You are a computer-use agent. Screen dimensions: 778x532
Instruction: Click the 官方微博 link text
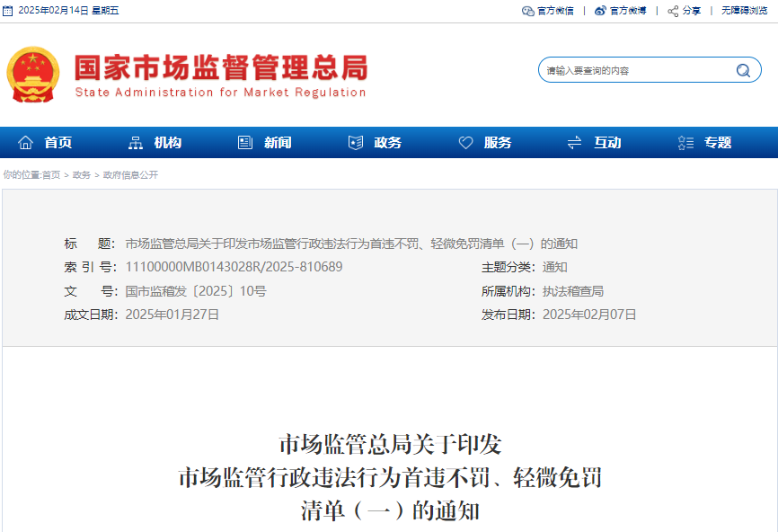[x=628, y=11]
